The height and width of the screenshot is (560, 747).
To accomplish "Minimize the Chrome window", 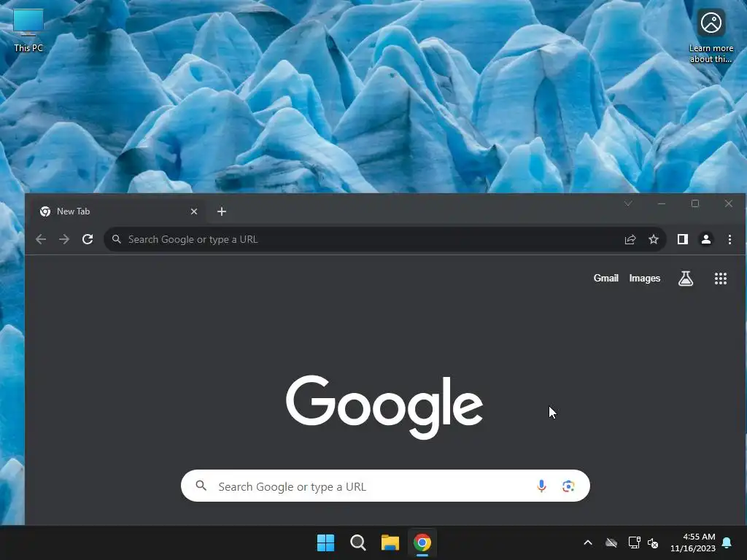I will (x=661, y=203).
